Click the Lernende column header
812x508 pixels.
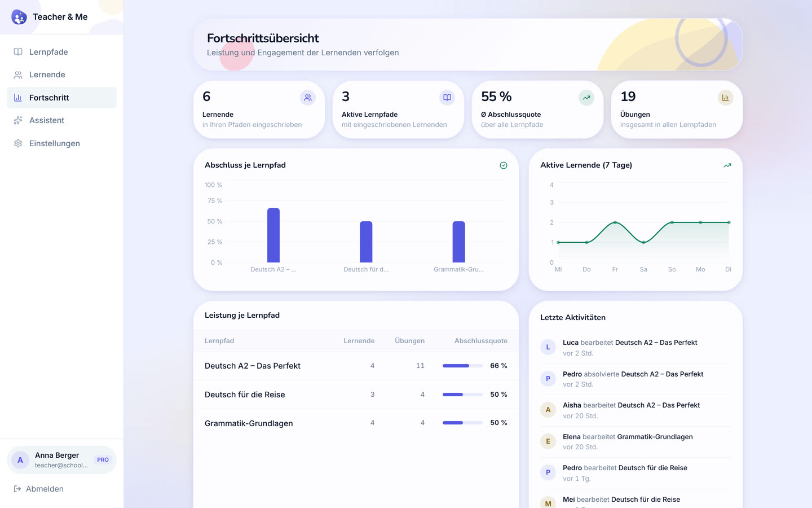(x=359, y=341)
